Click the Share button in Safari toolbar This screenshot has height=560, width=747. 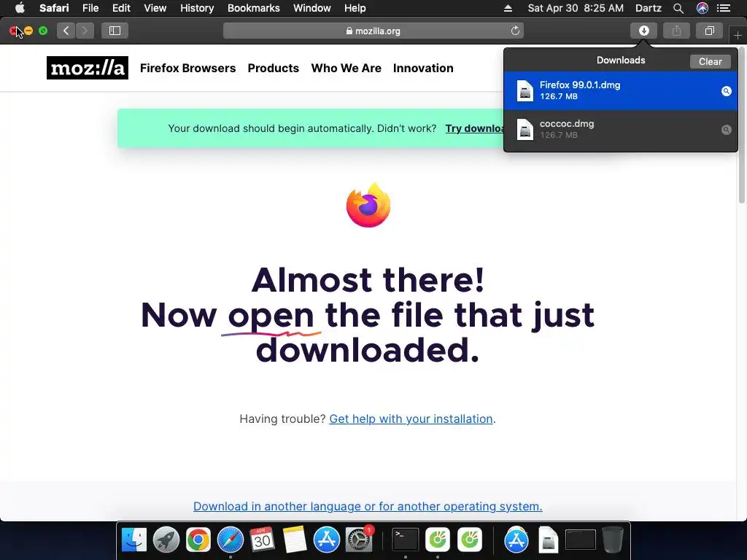pyautogui.click(x=676, y=31)
